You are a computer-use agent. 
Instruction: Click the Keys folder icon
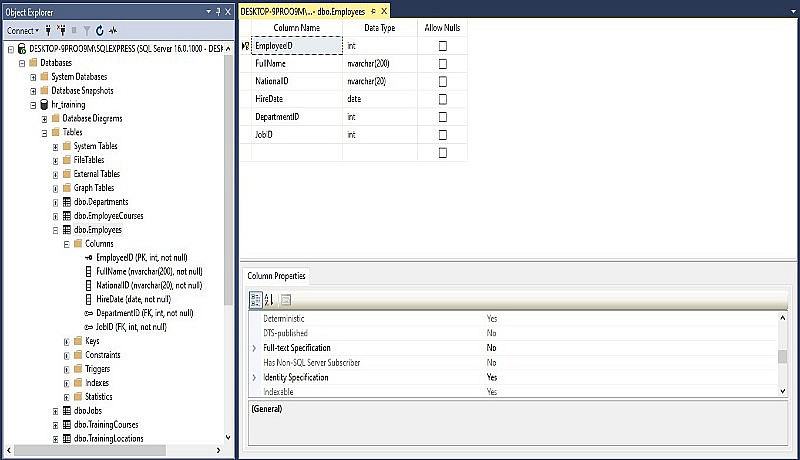(x=78, y=341)
